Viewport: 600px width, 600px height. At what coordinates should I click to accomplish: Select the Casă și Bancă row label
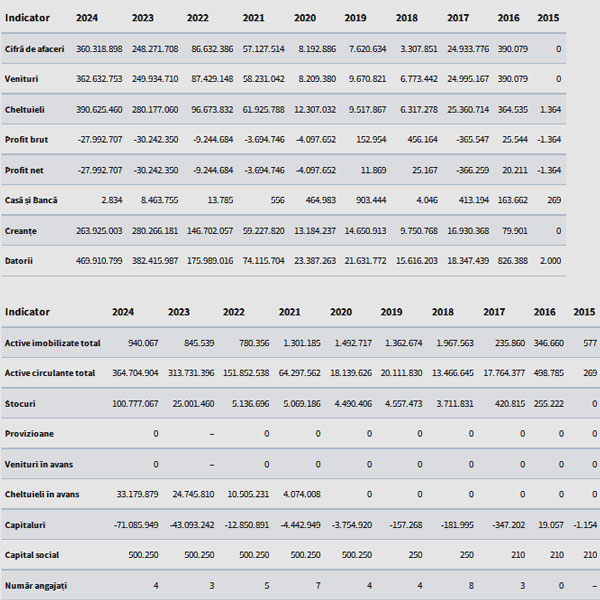coord(31,200)
